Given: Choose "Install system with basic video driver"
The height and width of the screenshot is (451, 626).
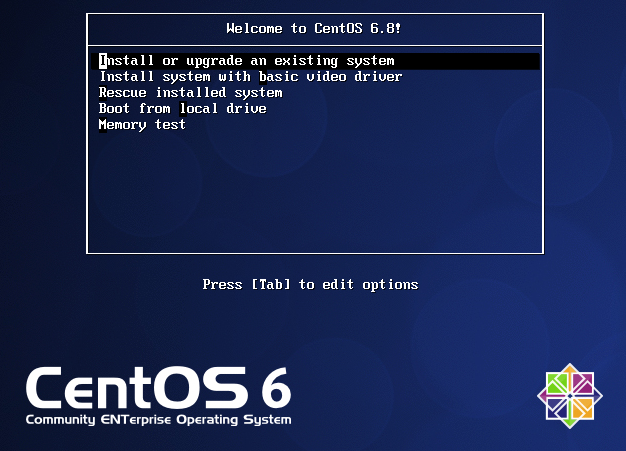Looking at the screenshot, I should pyautogui.click(x=251, y=77).
